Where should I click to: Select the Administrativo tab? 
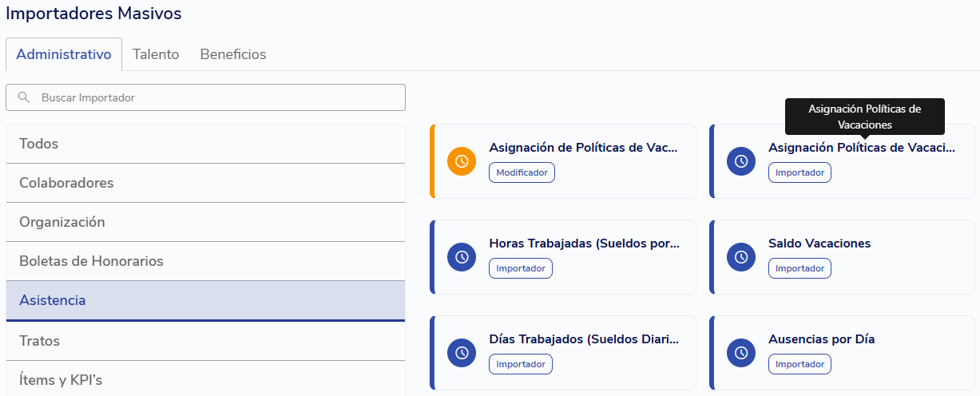(x=64, y=54)
